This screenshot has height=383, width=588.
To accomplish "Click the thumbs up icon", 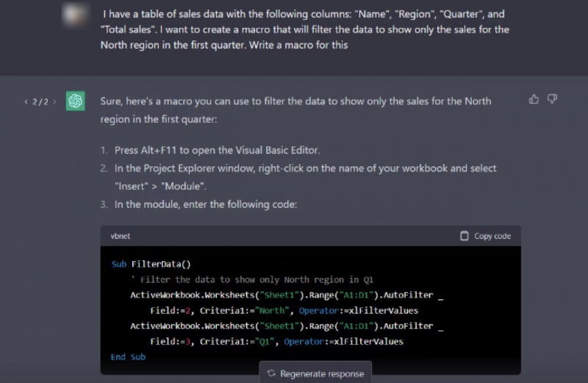I will tap(534, 99).
